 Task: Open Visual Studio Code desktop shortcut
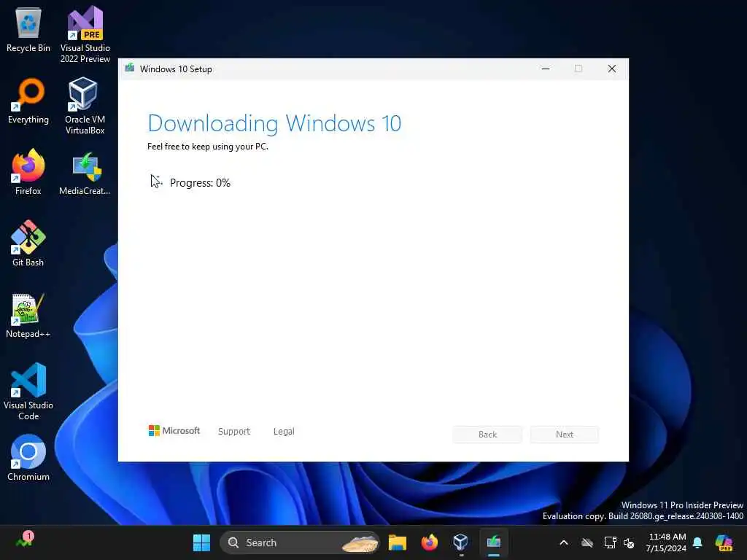point(28,392)
